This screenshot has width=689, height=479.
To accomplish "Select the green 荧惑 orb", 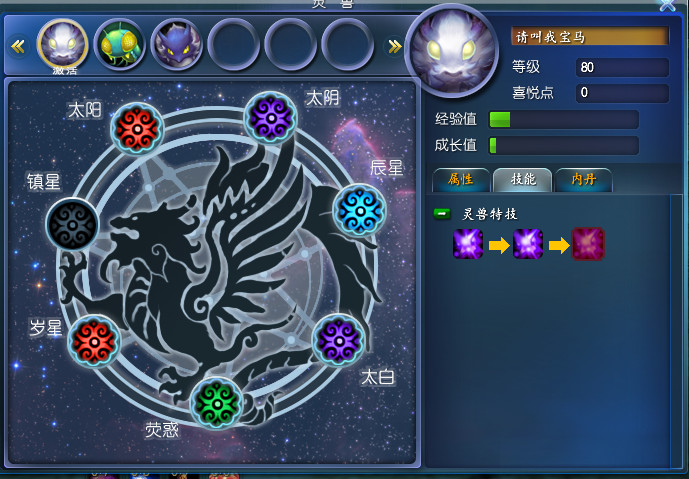I will point(217,403).
